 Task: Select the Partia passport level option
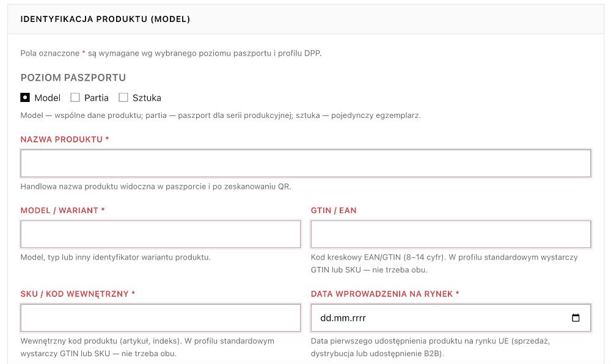click(x=75, y=97)
